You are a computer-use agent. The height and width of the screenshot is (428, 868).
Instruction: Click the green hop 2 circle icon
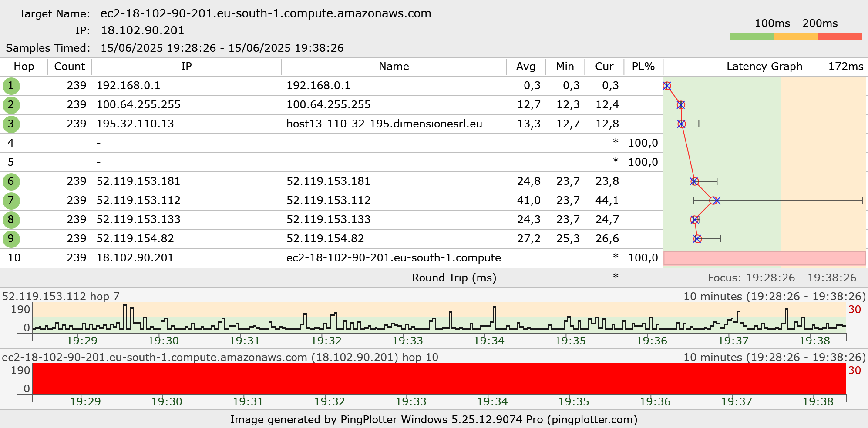click(11, 105)
